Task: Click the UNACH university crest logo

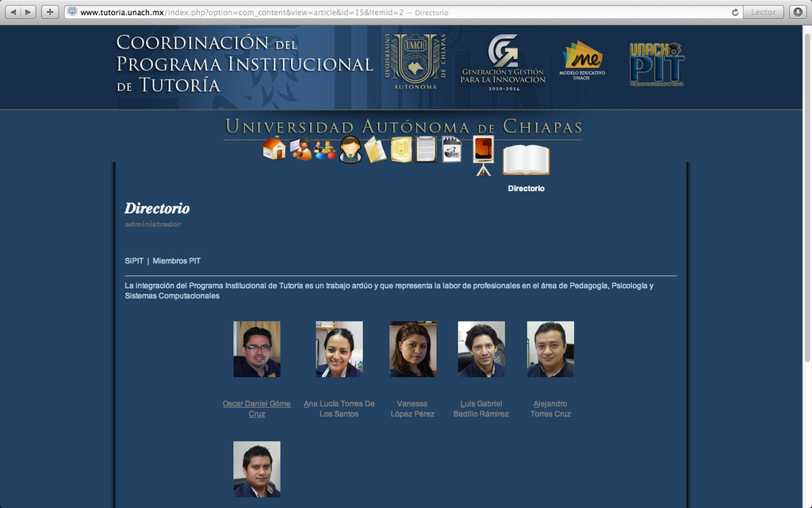Action: click(x=416, y=62)
